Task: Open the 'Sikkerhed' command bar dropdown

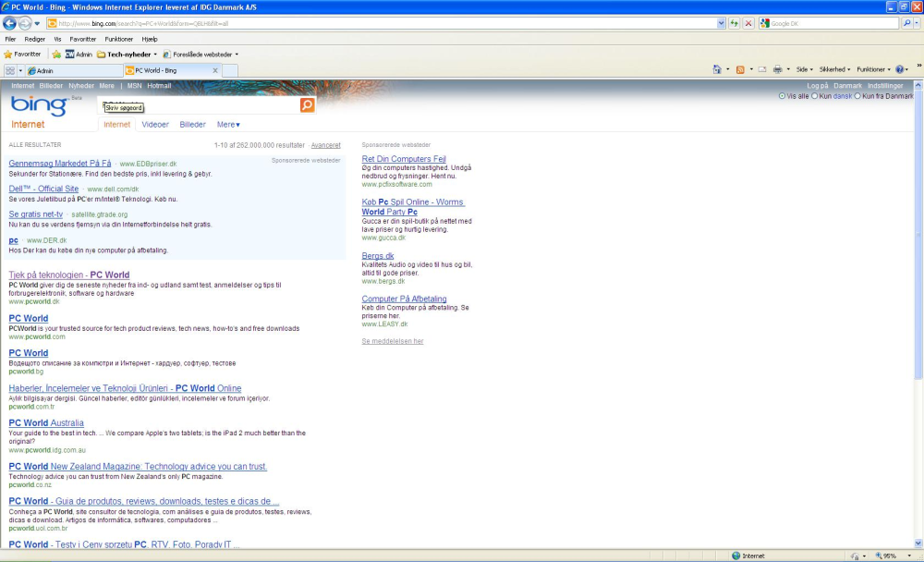Action: (834, 69)
